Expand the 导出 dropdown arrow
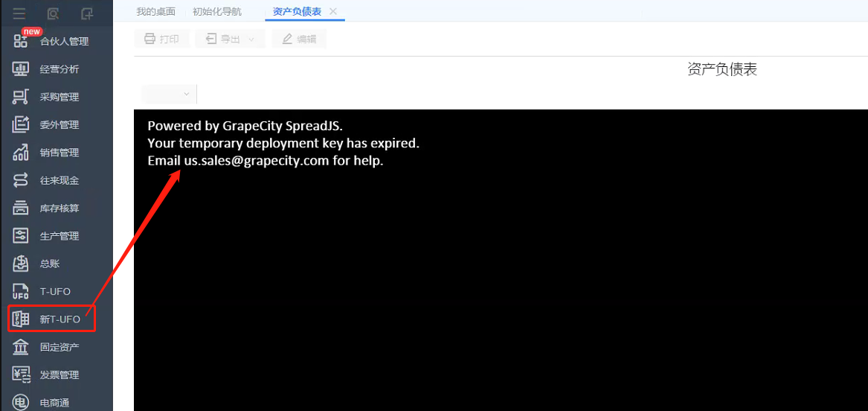This screenshot has height=411, width=868. 251,39
